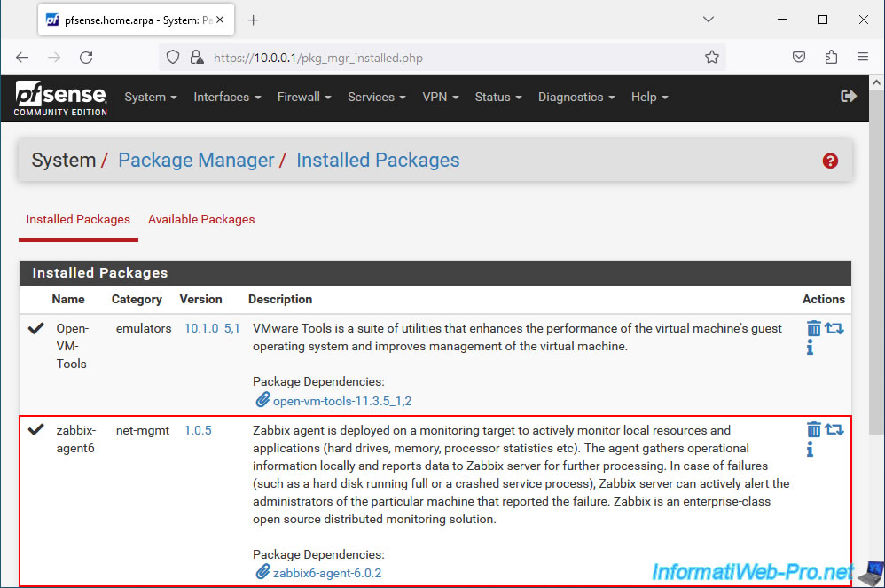Open the Firefox Pocket save icon
Screen dimensions: 885x588
coord(799,57)
